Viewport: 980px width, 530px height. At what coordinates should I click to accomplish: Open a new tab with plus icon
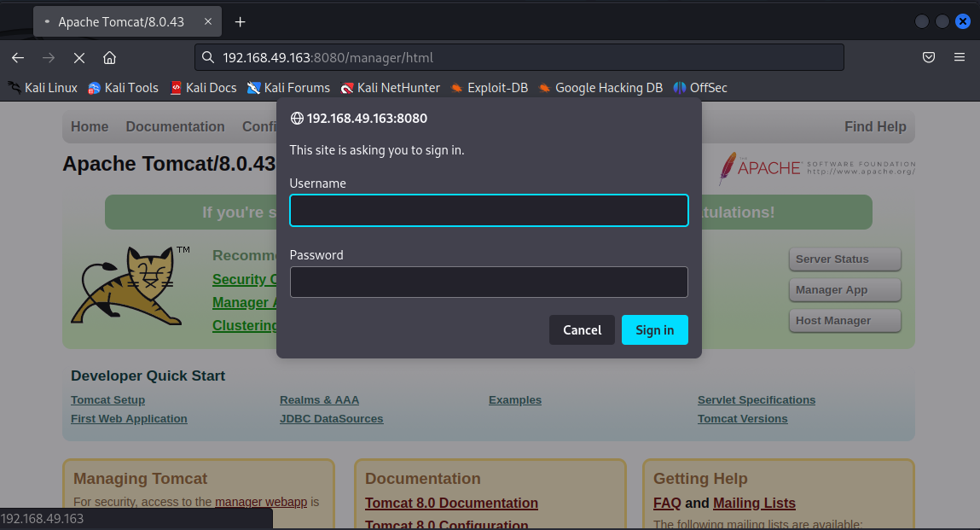point(241,22)
